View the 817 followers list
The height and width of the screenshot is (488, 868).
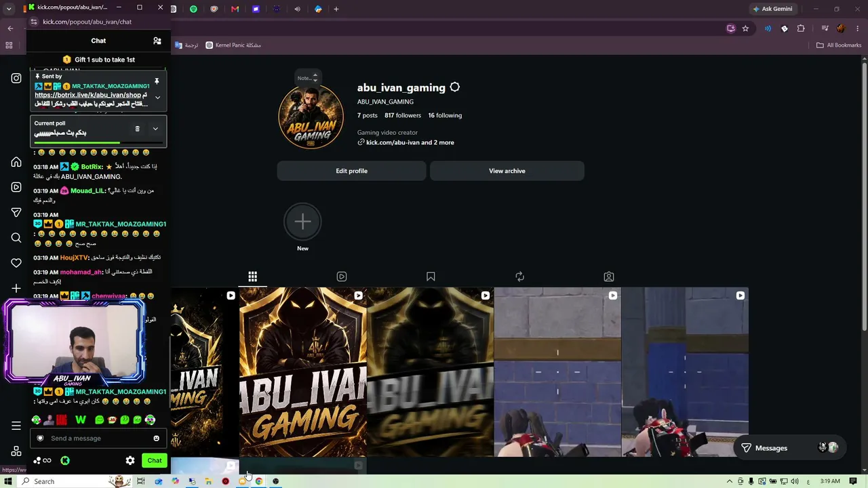(403, 115)
